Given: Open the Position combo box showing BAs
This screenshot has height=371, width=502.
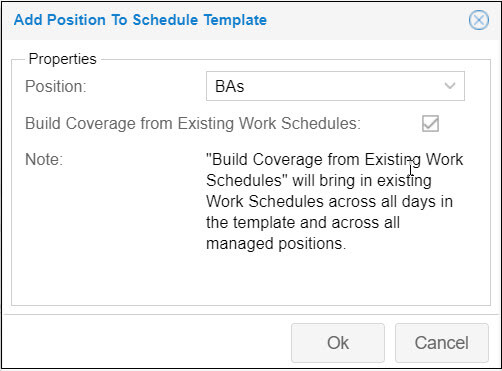Looking at the screenshot, I should coord(335,86).
